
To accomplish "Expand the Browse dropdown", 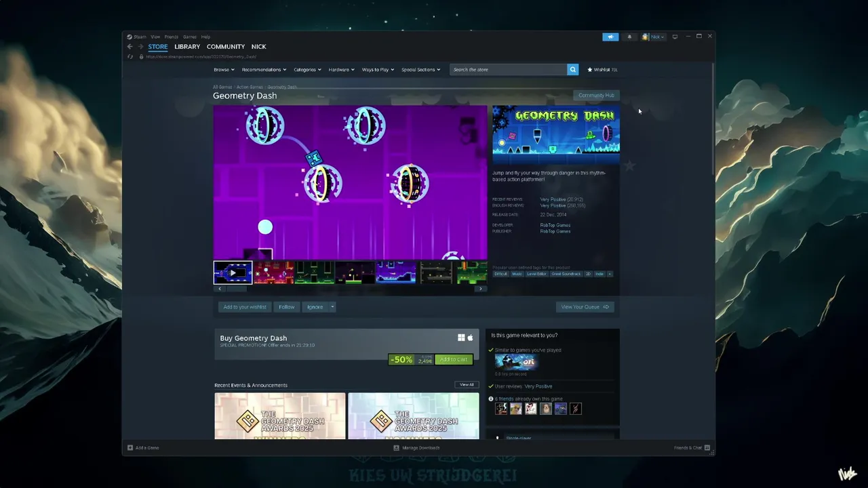I will point(224,69).
